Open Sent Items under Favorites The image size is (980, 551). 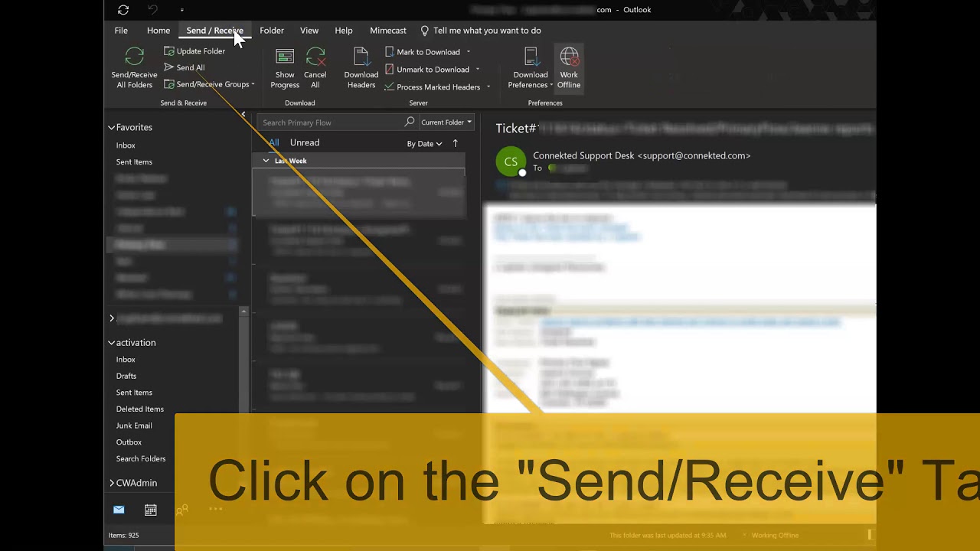[x=134, y=162]
